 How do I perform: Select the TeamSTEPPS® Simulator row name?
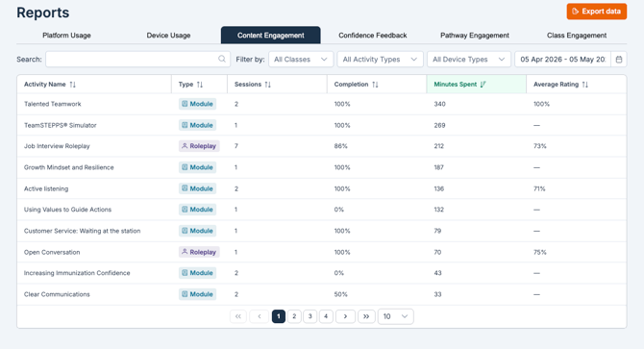(x=60, y=125)
